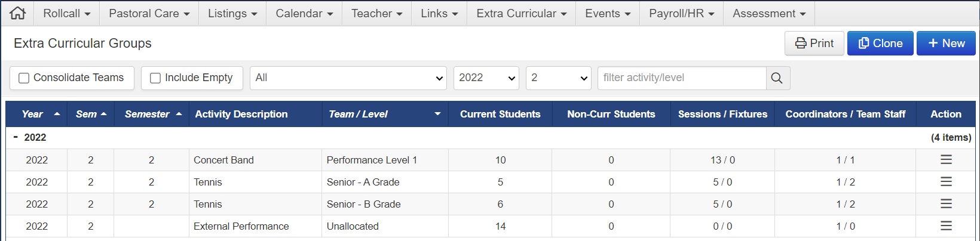Click the search magnifier icon
This screenshot has height=241, width=980.
[777, 78]
